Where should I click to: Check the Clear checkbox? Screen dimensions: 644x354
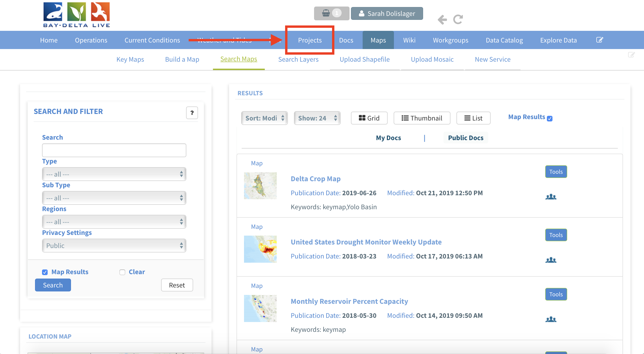point(122,272)
